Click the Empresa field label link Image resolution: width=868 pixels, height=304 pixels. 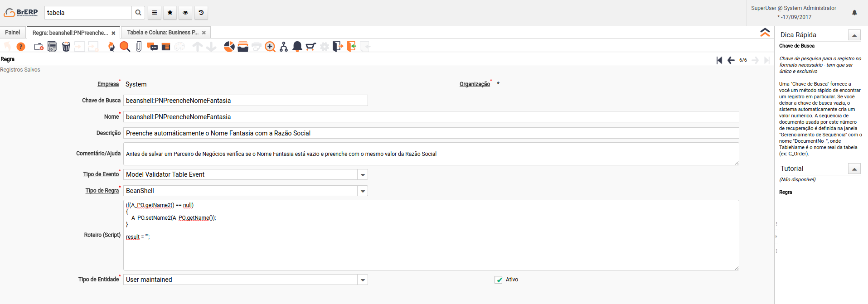point(108,84)
